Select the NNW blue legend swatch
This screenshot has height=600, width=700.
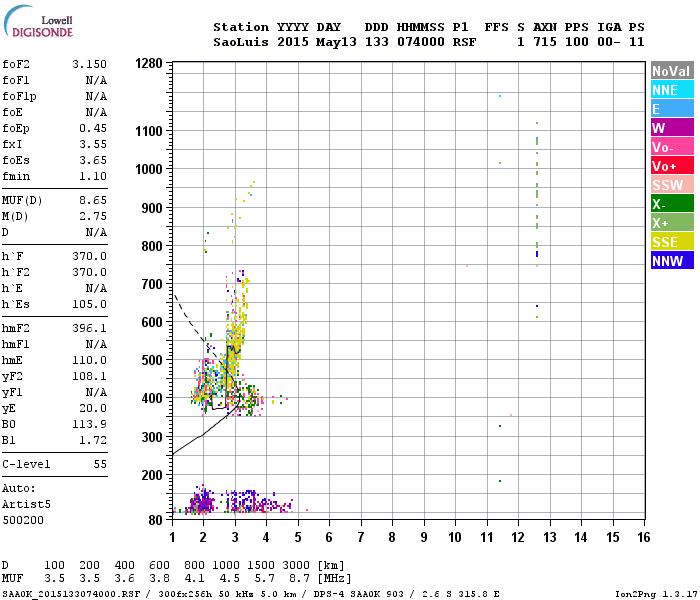[672, 261]
